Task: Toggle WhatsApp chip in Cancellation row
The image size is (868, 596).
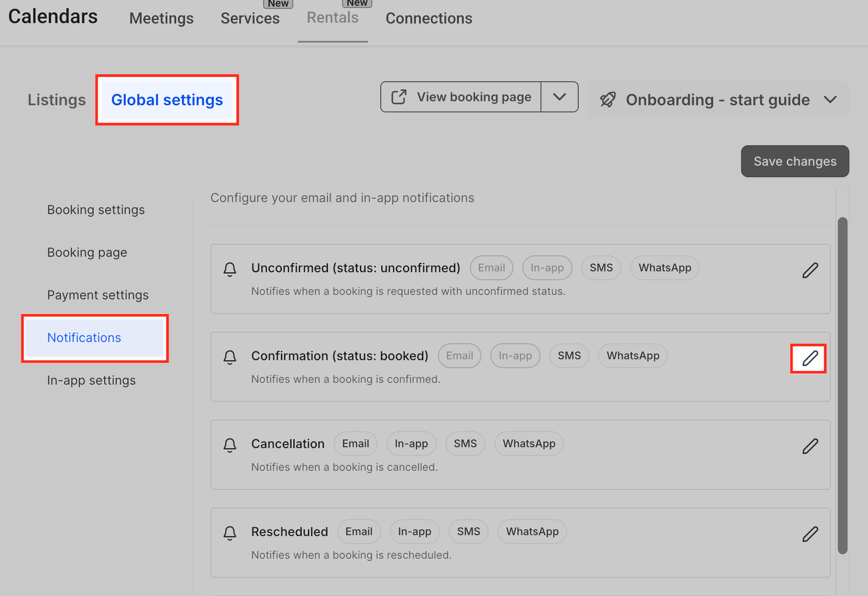Action: [x=529, y=444]
